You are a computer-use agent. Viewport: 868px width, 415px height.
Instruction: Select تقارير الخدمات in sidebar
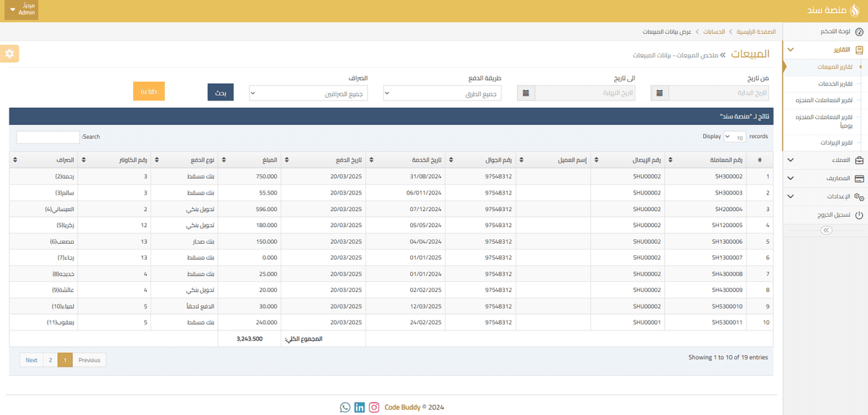(835, 84)
